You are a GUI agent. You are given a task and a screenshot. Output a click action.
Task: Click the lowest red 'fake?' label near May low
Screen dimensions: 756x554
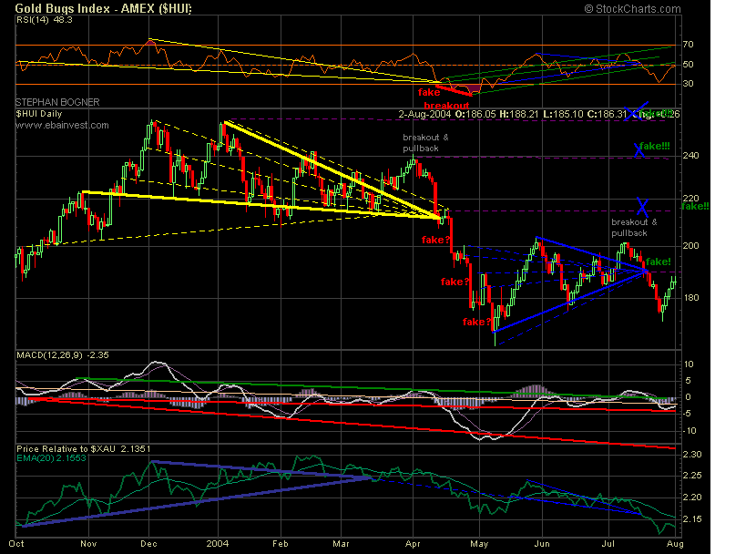476,322
